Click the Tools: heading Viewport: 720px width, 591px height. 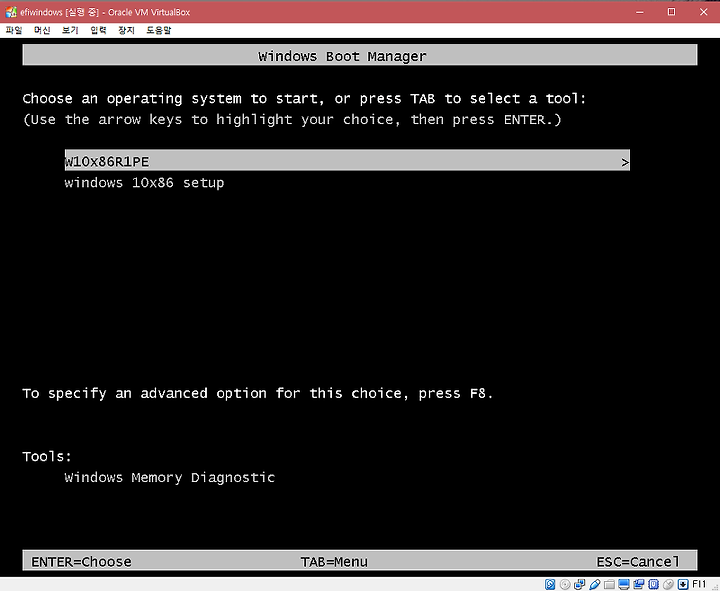coord(47,456)
